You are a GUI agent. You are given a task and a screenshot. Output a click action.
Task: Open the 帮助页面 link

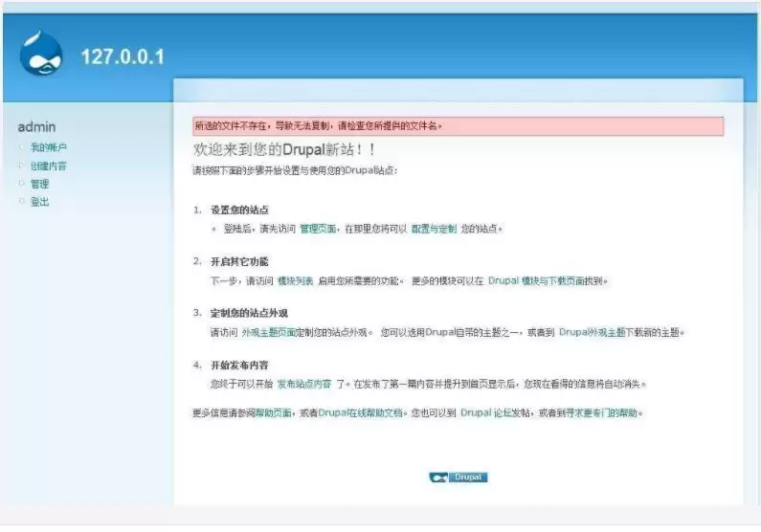[274, 412]
